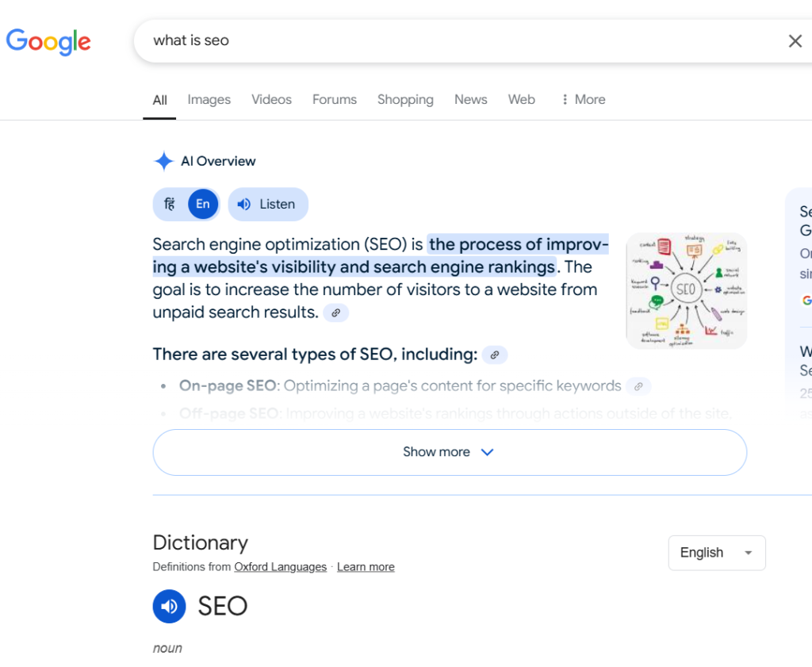Click the Dictionary heading
Image resolution: width=812 pixels, height=667 pixels.
pos(201,542)
